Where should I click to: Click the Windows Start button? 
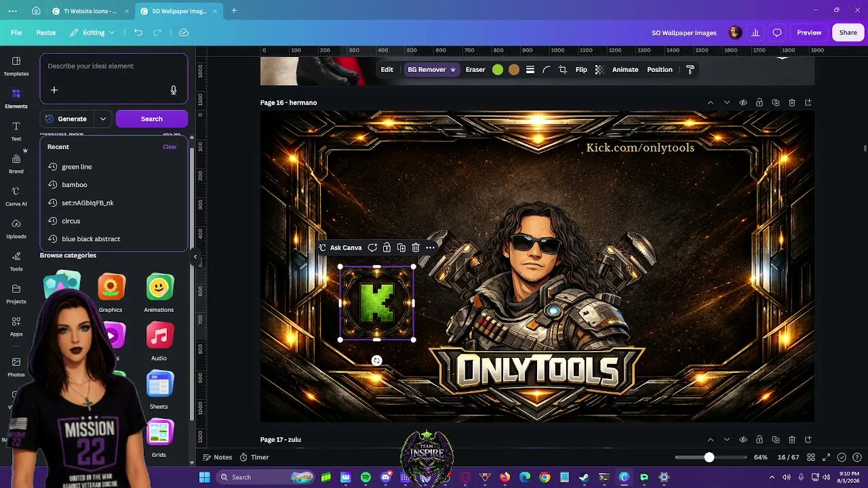(x=204, y=477)
